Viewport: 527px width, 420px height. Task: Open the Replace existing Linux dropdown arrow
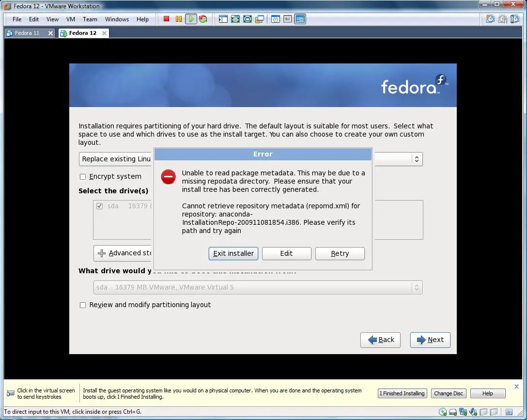pos(417,159)
